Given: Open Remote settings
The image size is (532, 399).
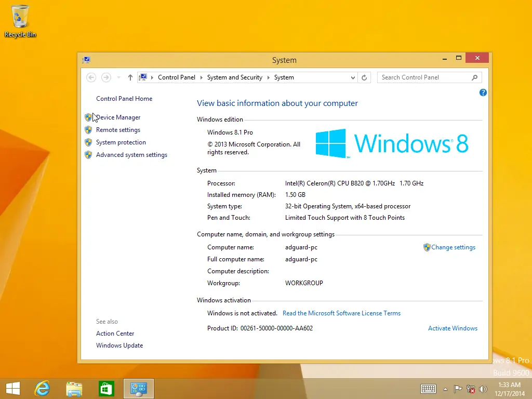Looking at the screenshot, I should click(x=118, y=130).
